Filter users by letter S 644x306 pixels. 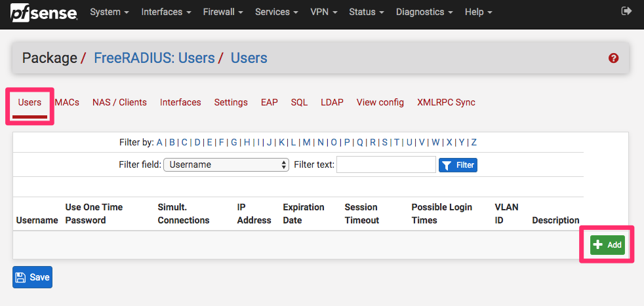point(385,143)
